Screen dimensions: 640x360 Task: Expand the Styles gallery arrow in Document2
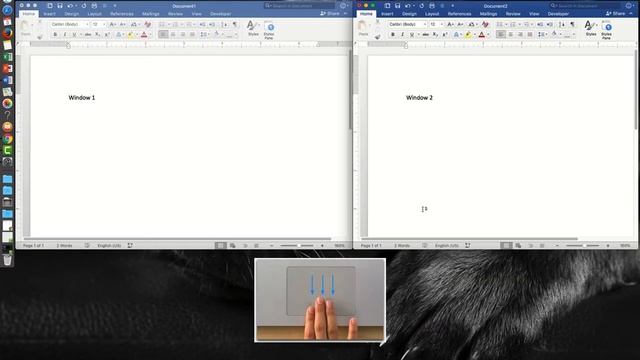pos(598,25)
